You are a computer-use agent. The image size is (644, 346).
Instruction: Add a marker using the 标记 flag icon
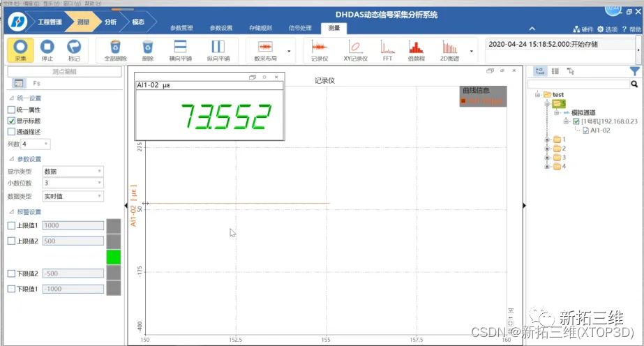coord(74,50)
